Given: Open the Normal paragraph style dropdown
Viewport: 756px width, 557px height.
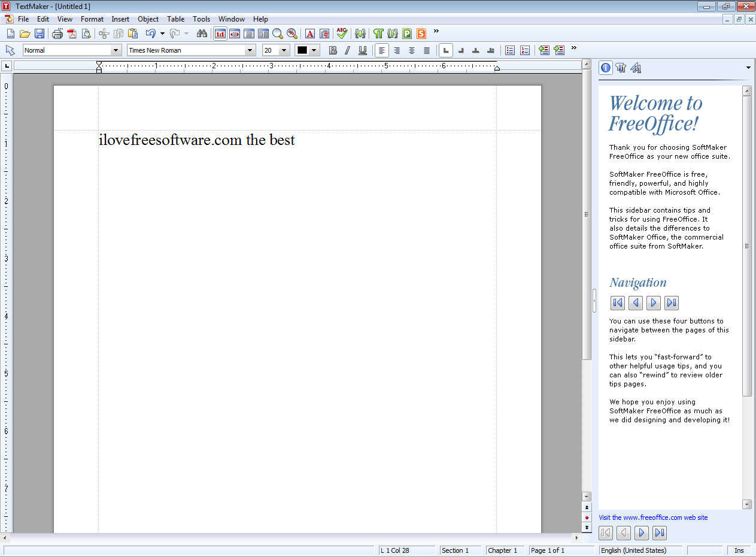Looking at the screenshot, I should pyautogui.click(x=116, y=50).
